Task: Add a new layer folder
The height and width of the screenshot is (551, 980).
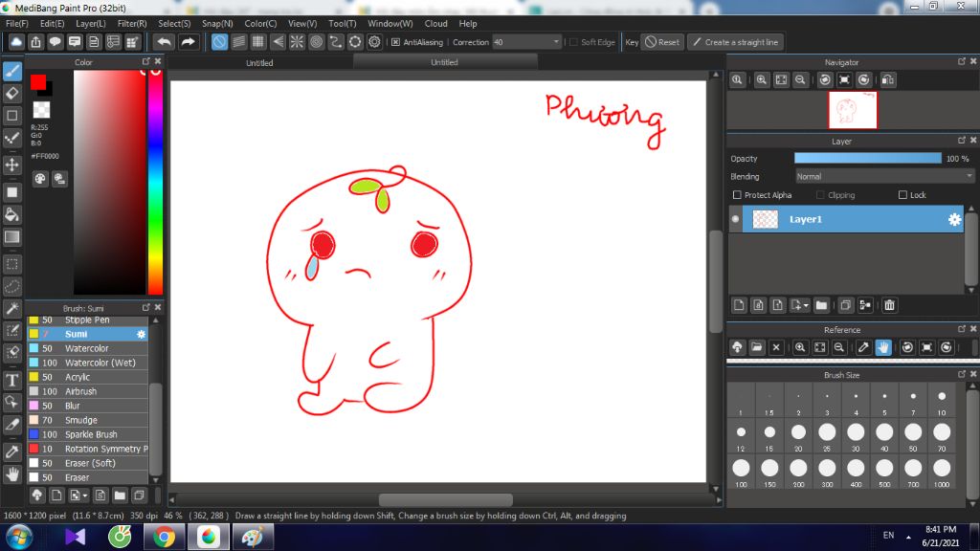Action: point(821,305)
